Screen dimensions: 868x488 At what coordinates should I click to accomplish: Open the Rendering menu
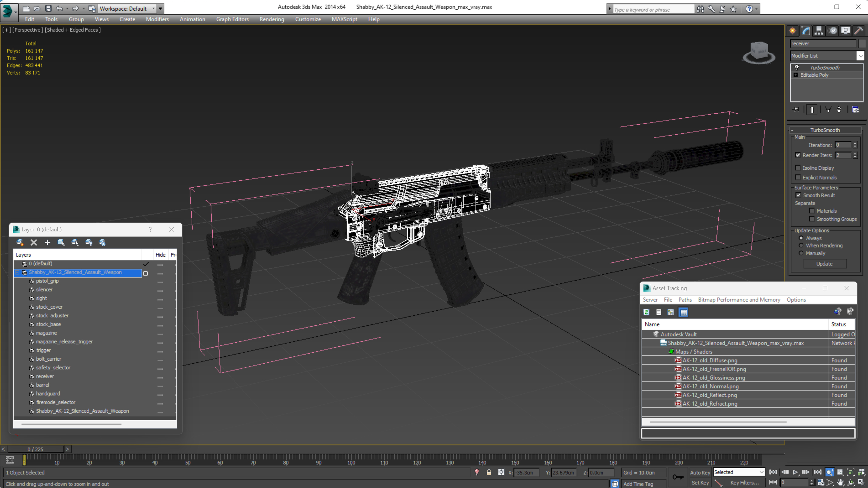272,19
